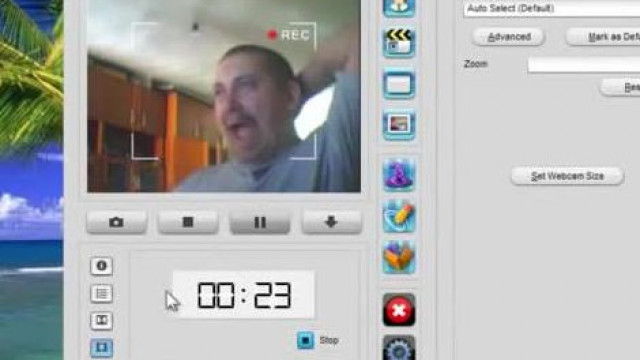
Task: Click the Advanced button
Action: tap(509, 37)
